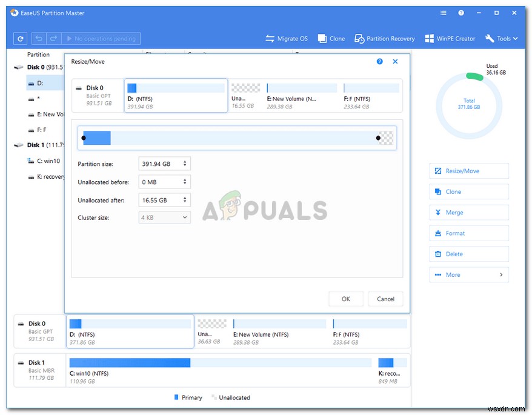Open Migrate OS tool
This screenshot has height=415, width=532.
(287, 39)
